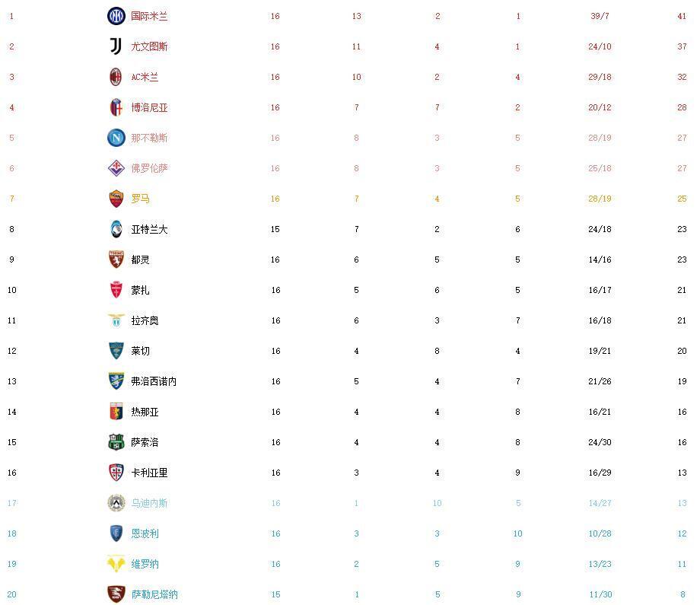Viewport: 700px width, 605px height.
Task: Click the Napoli club logo
Action: (x=116, y=138)
